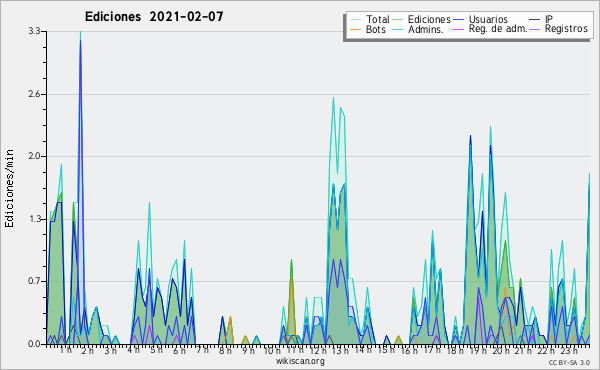
Task: Click the Bots orange legend line
Action: tap(355, 29)
